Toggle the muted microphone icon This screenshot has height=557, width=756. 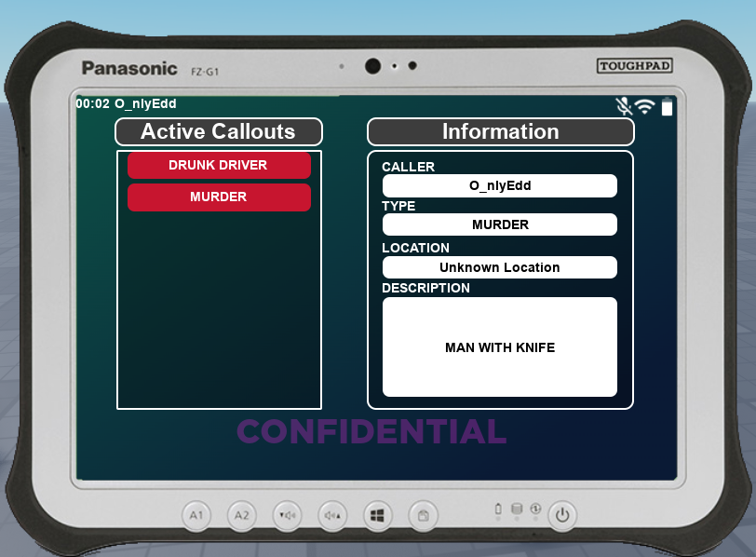tap(624, 107)
